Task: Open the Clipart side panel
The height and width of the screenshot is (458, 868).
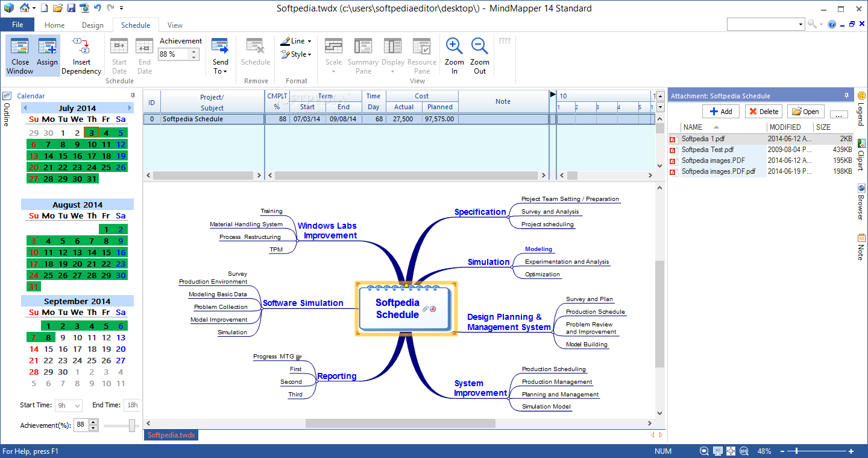Action: click(x=861, y=155)
